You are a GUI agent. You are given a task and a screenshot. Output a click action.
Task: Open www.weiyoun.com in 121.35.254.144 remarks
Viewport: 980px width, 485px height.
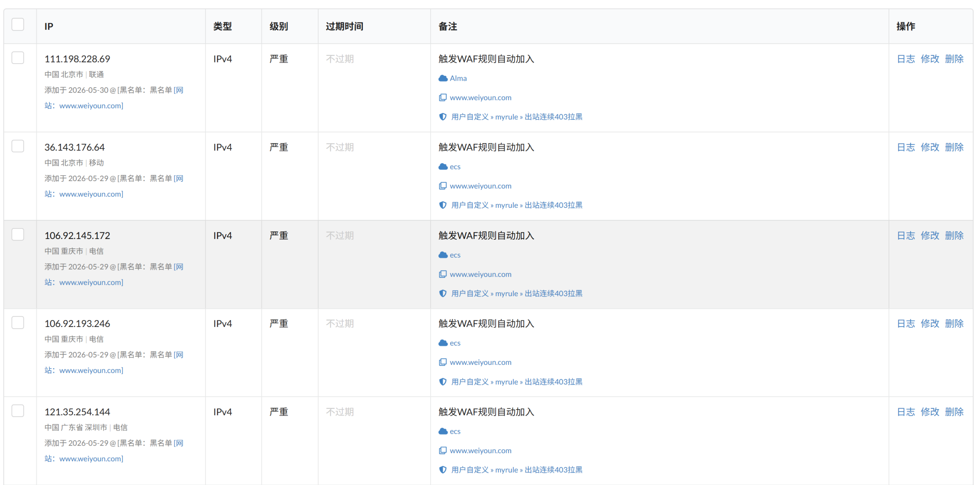480,451
